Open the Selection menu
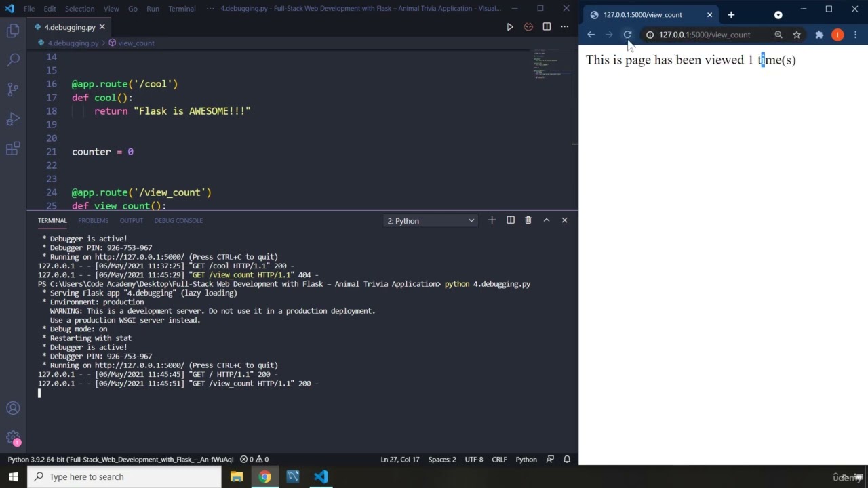The width and height of the screenshot is (868, 488). [x=80, y=9]
